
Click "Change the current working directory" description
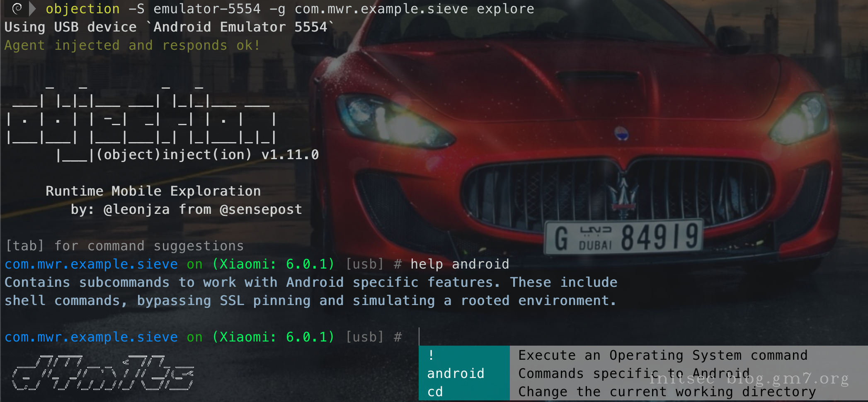[667, 392]
